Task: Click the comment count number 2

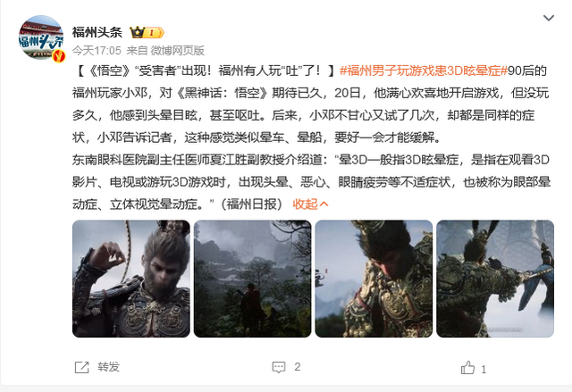Action: tap(298, 367)
